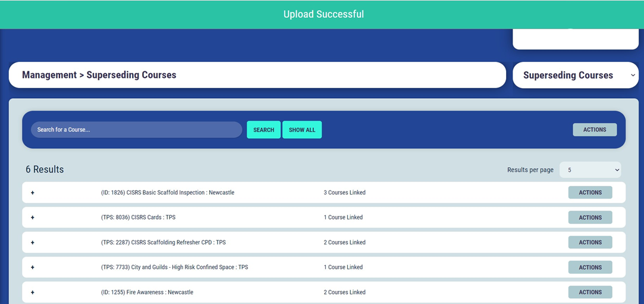Open ACTIONS for High Risk Confined Space
Viewport: 644px width, 304px height.
click(590, 268)
